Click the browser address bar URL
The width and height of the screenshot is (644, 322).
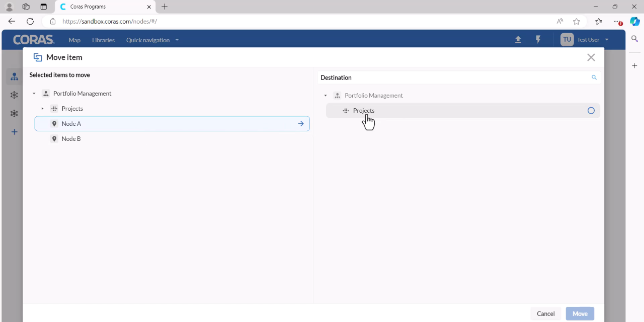(110, 22)
